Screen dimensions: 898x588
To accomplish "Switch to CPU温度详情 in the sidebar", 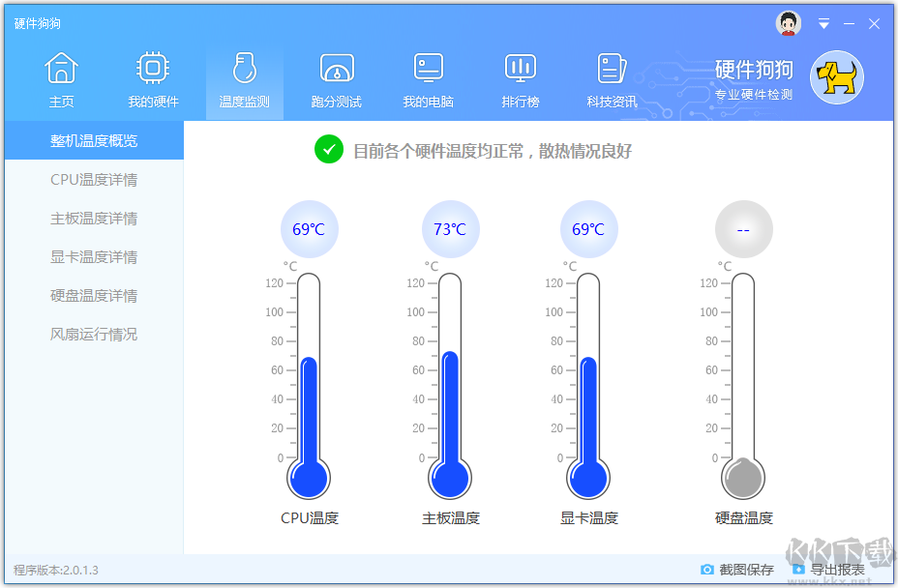I will [93, 179].
